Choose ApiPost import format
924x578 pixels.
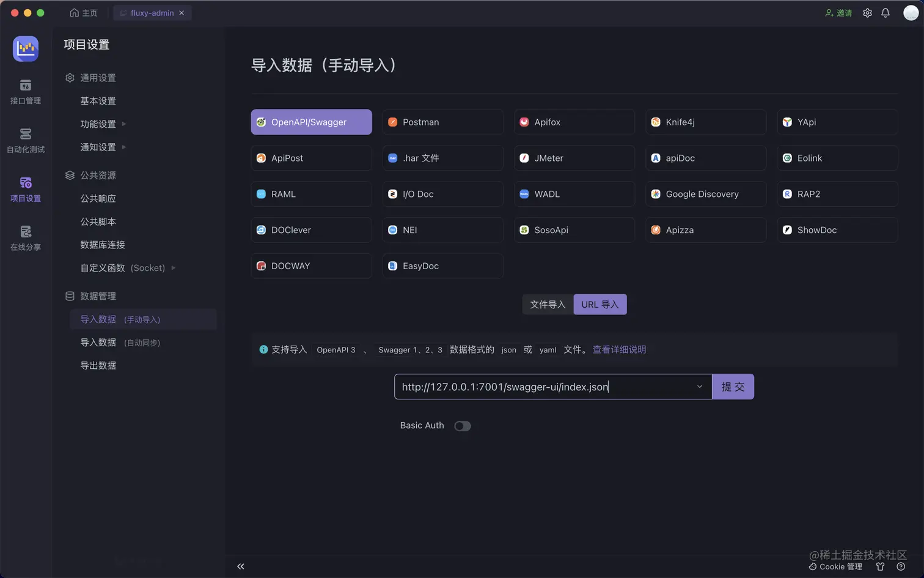311,158
